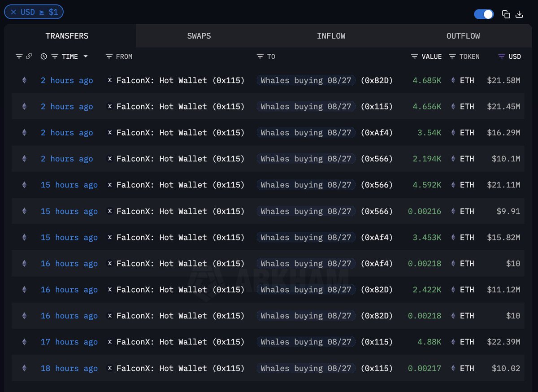Click the 4.88K value cell
Viewport: 538px width, 392px height.
coord(430,342)
